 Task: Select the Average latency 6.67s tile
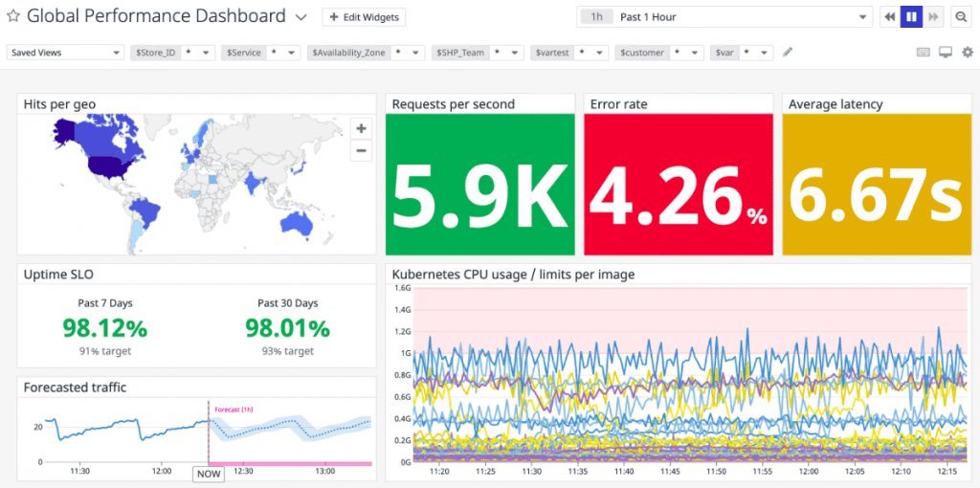(x=877, y=185)
